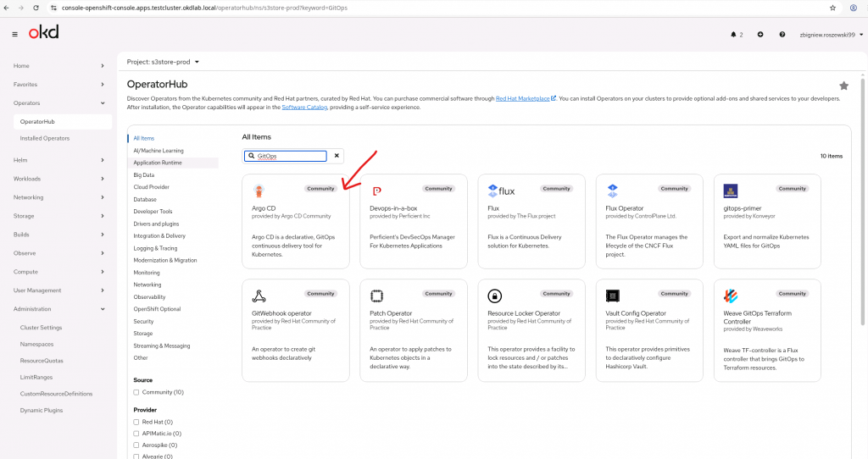Open the Project s3store-prod dropdown
This screenshot has width=868, height=459.
point(163,62)
